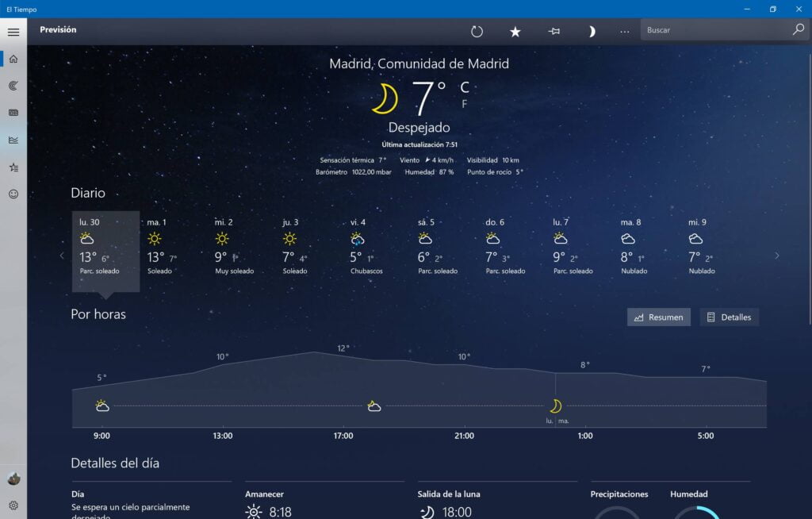Show next days with the right arrow
The image size is (812, 519).
coord(777,256)
